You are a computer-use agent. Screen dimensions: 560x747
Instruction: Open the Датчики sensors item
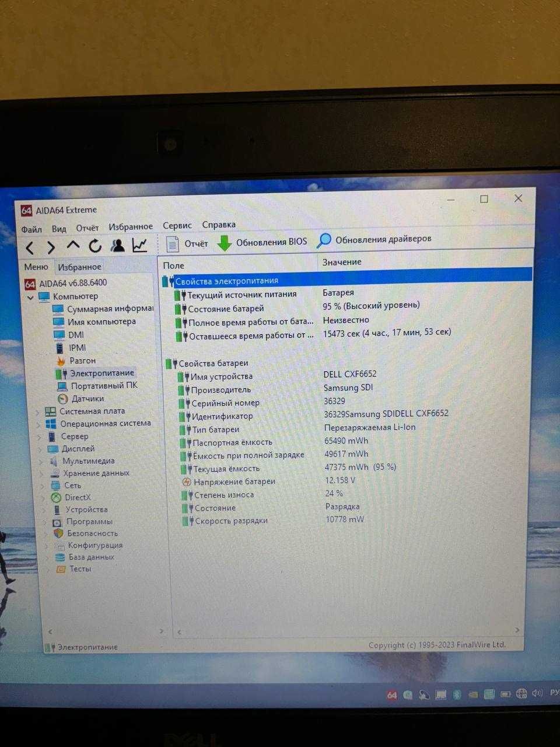(x=81, y=399)
